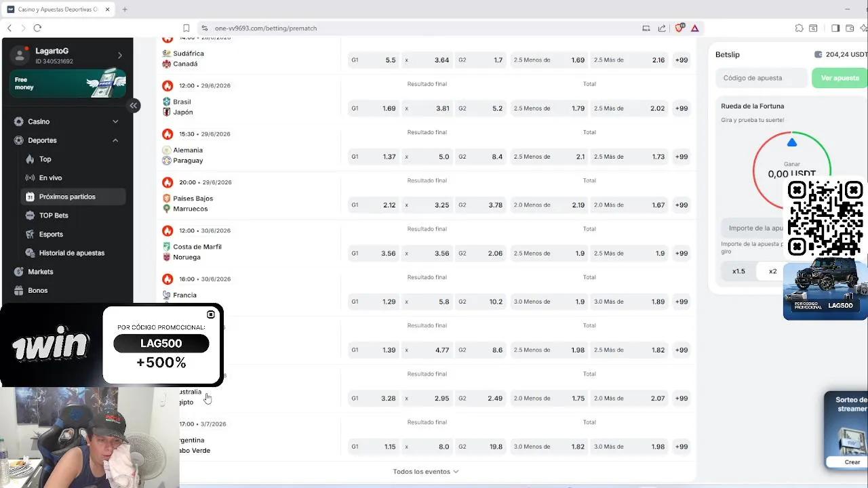Open TOP Bets menu item

coord(73,216)
